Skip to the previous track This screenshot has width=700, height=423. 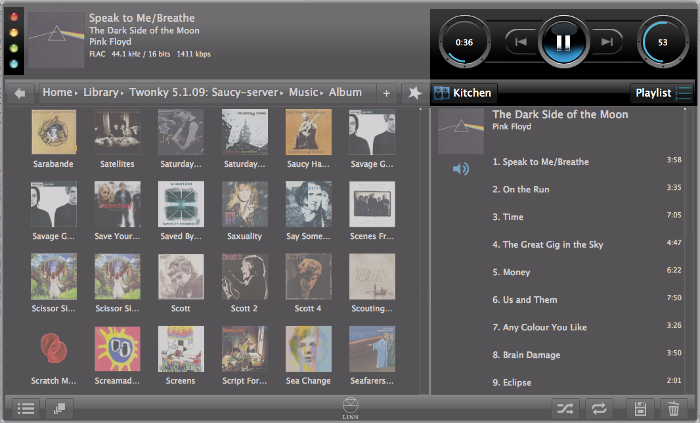click(521, 42)
